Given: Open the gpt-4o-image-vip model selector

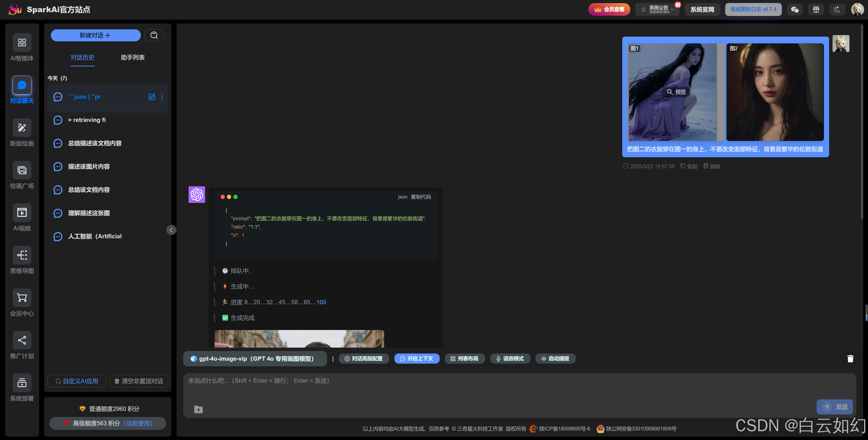Looking at the screenshot, I should [255, 358].
